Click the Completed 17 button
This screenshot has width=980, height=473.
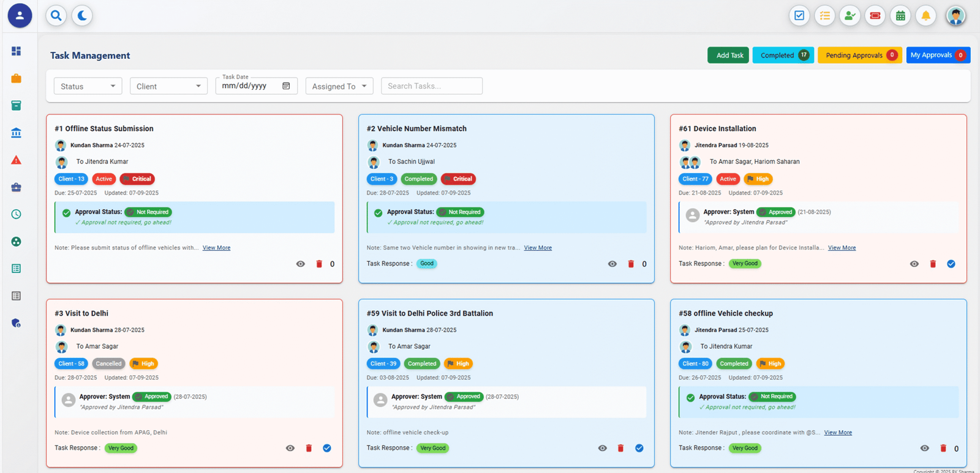(x=783, y=55)
